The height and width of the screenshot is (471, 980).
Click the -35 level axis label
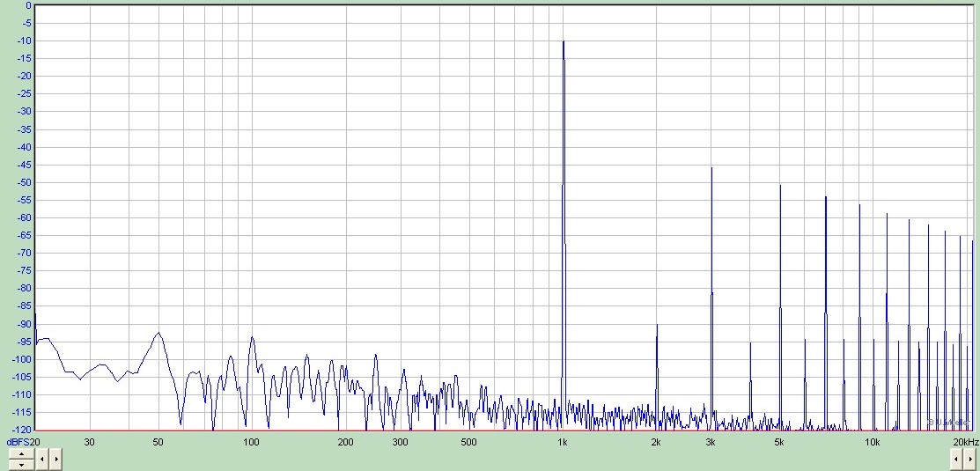pos(24,130)
